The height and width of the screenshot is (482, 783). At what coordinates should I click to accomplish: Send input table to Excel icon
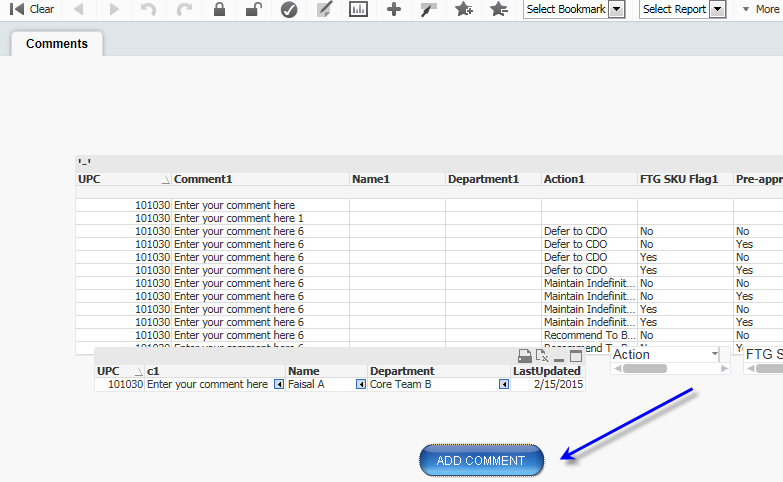[x=542, y=356]
